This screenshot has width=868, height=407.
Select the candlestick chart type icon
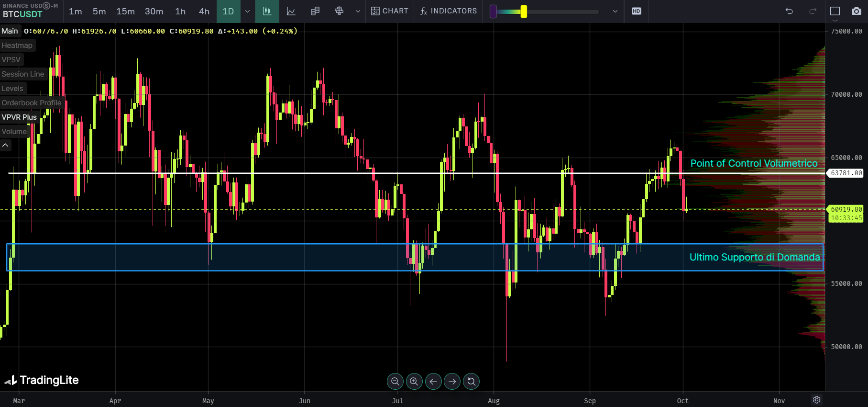(267, 11)
